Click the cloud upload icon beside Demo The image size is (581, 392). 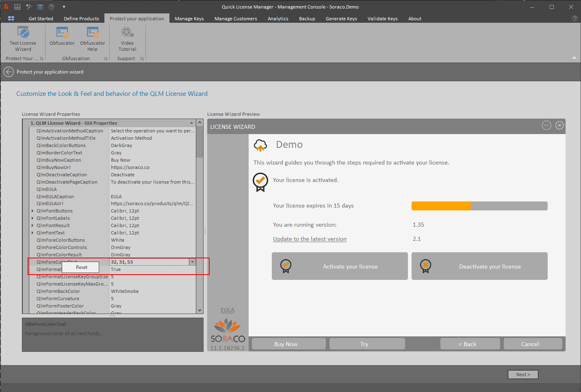(x=260, y=145)
